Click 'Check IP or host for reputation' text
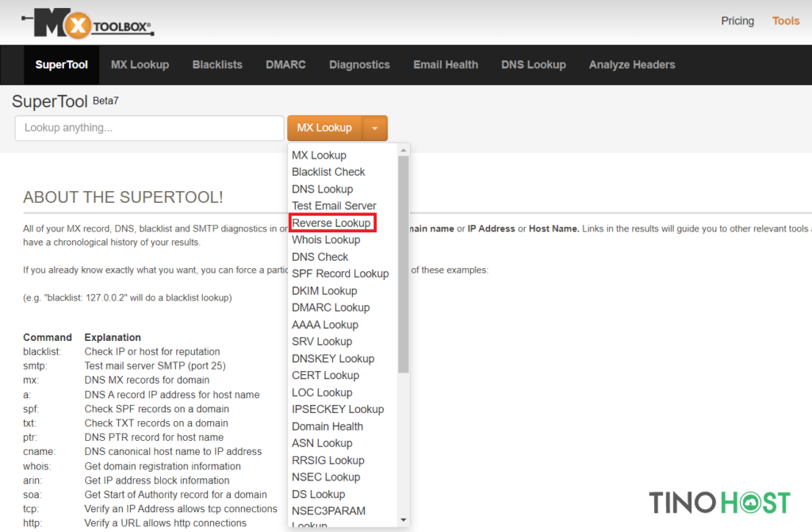812x532 pixels. point(152,352)
